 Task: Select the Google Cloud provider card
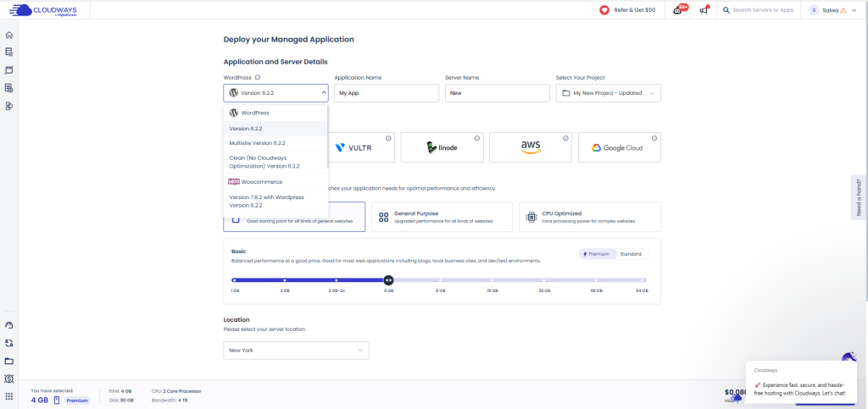(619, 147)
